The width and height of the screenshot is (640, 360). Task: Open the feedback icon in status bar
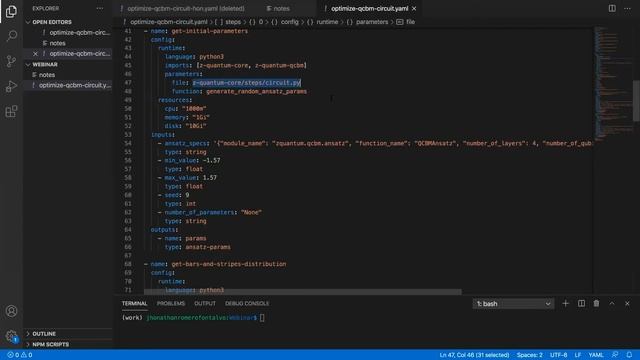coord(615,355)
